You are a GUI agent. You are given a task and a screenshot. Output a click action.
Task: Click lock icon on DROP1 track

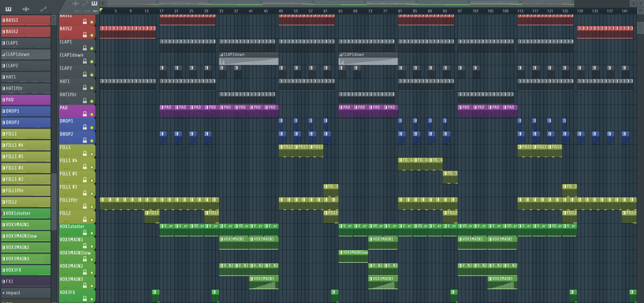pos(85,127)
